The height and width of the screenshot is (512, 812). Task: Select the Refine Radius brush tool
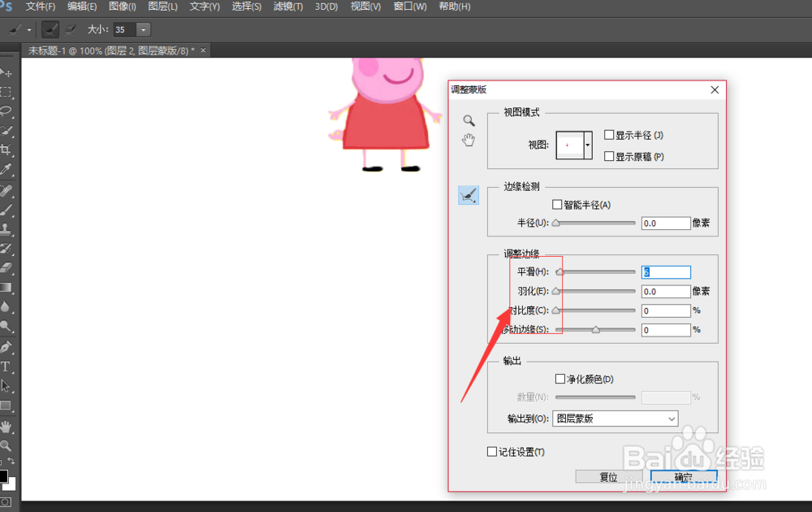[x=469, y=195]
